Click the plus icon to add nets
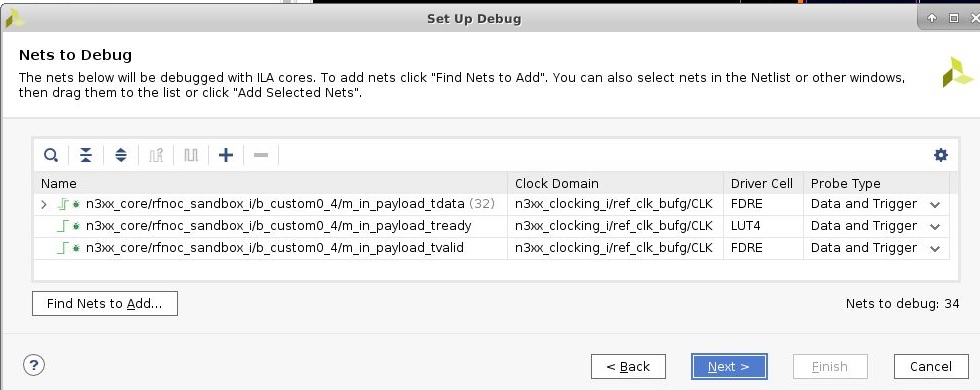 tap(226, 155)
